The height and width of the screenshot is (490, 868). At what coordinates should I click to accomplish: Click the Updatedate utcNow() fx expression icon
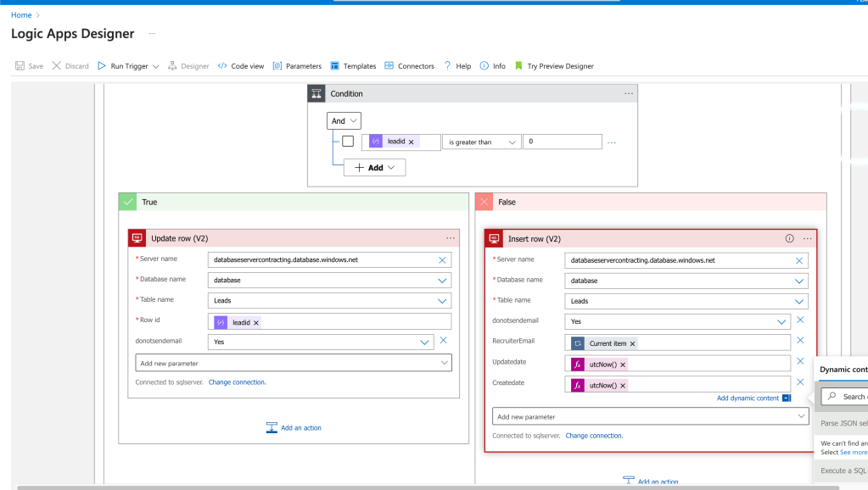point(577,365)
